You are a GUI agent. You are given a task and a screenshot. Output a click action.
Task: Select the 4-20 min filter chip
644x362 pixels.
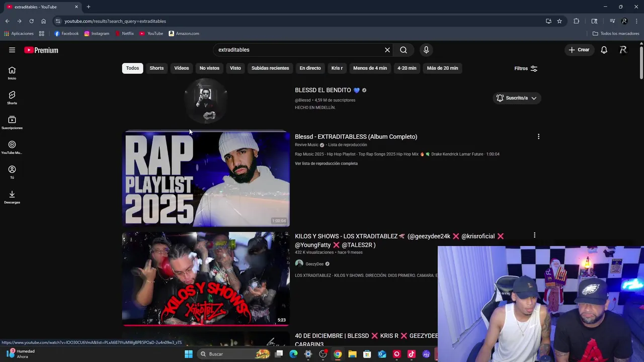(x=407, y=68)
